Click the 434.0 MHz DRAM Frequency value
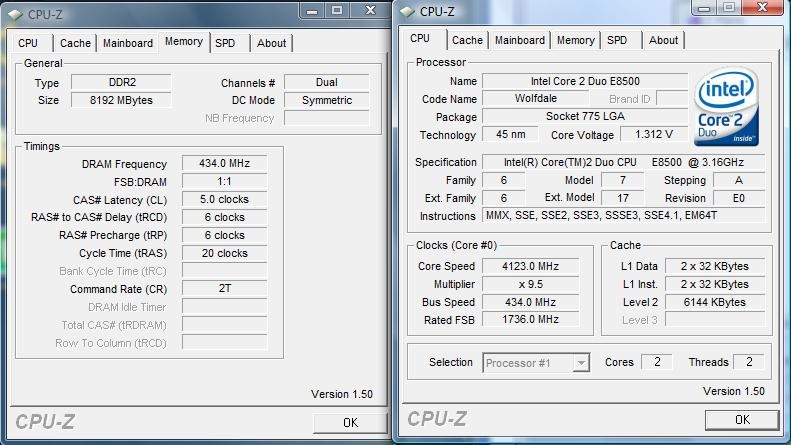791x445 pixels. tap(224, 163)
